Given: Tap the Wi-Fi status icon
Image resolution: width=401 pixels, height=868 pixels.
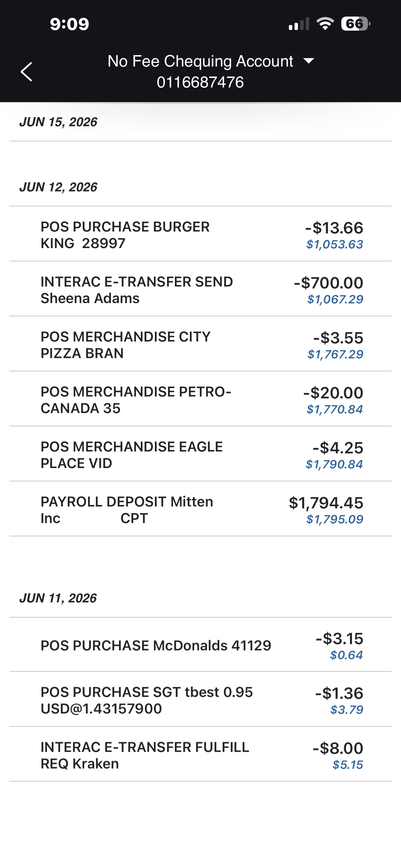Looking at the screenshot, I should coord(325,24).
